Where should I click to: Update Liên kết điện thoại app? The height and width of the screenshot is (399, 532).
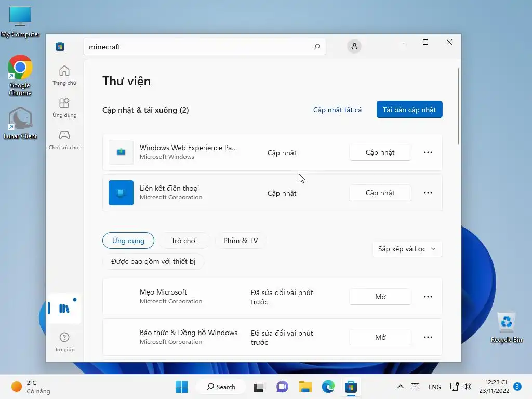coord(380,193)
